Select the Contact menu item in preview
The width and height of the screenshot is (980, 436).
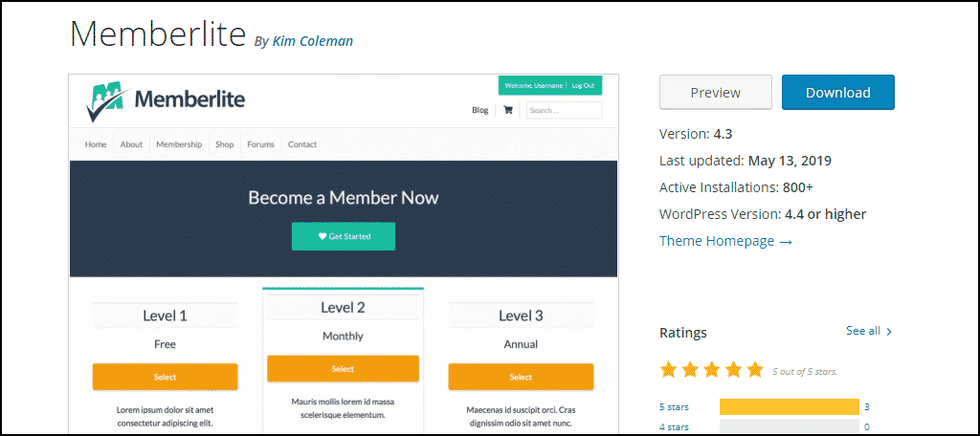coord(302,144)
